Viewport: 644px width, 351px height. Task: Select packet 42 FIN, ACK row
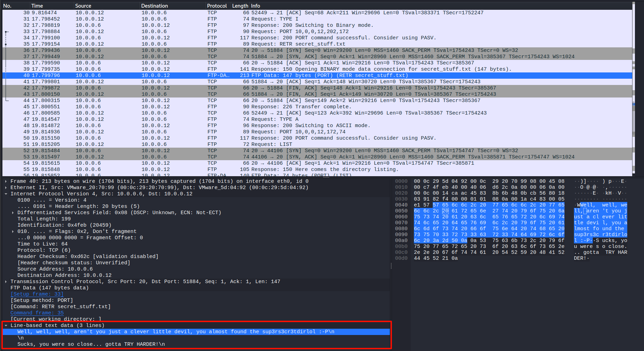(317, 88)
